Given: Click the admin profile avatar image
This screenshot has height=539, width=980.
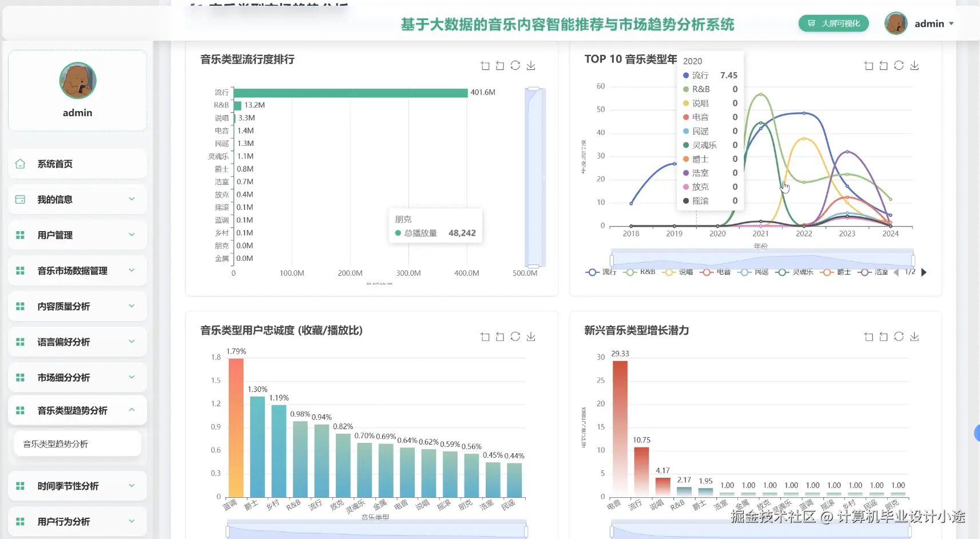Looking at the screenshot, I should pyautogui.click(x=896, y=23).
